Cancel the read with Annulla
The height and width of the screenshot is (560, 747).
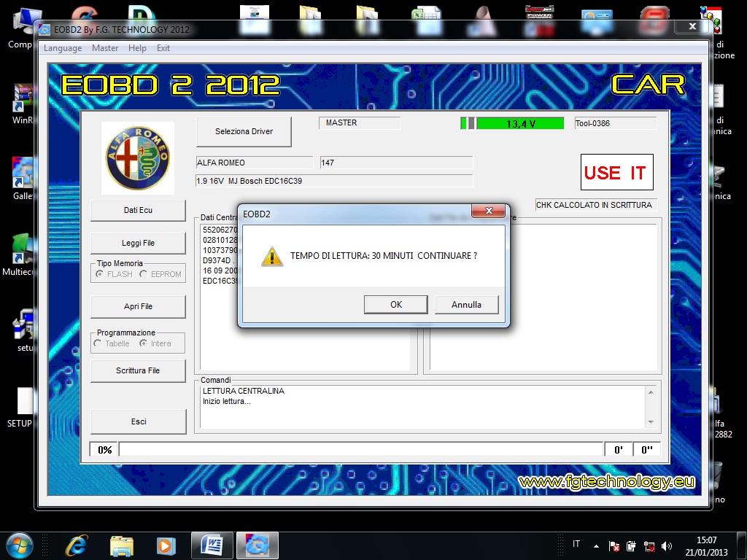pyautogui.click(x=466, y=304)
